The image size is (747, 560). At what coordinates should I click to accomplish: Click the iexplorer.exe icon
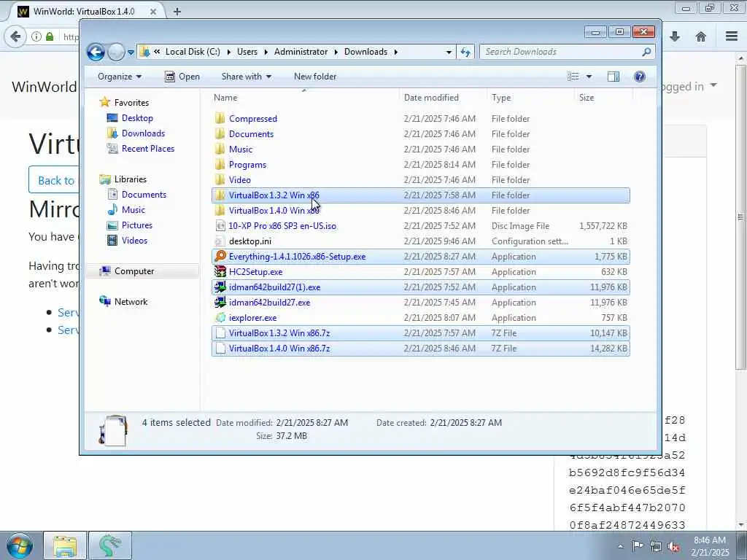pyautogui.click(x=220, y=318)
